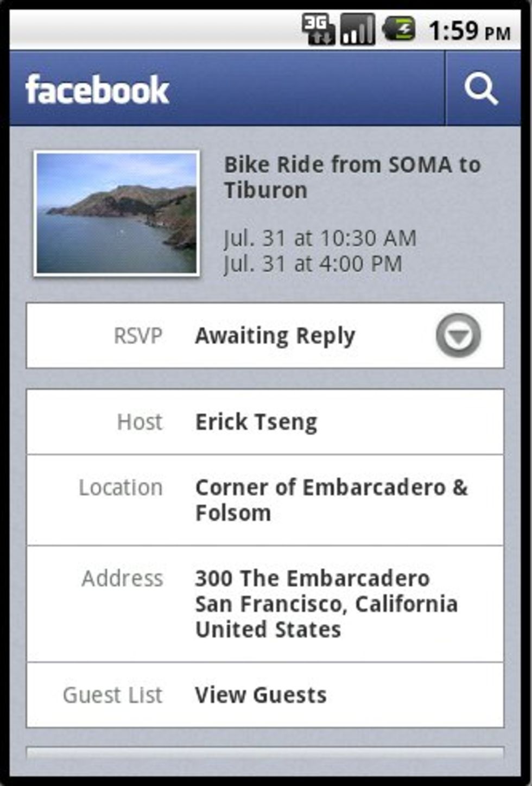Tap View Guests link
Screen dimensions: 532x786
(261, 695)
